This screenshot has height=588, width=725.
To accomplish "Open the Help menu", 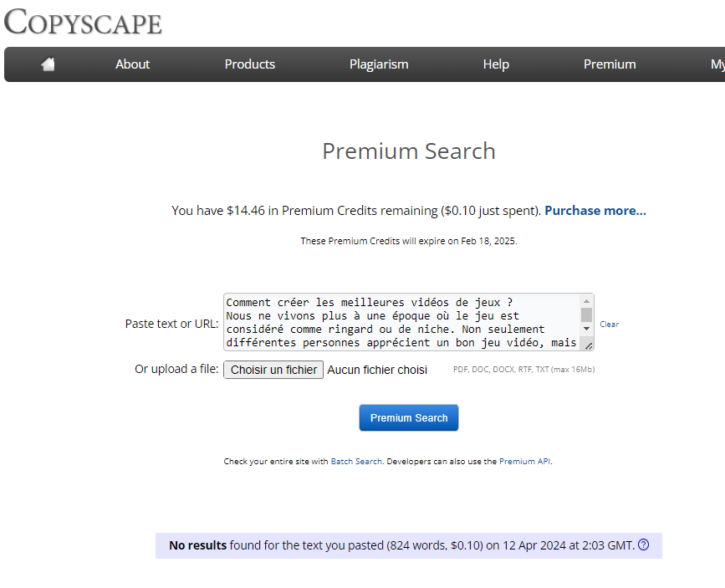I will [x=496, y=64].
